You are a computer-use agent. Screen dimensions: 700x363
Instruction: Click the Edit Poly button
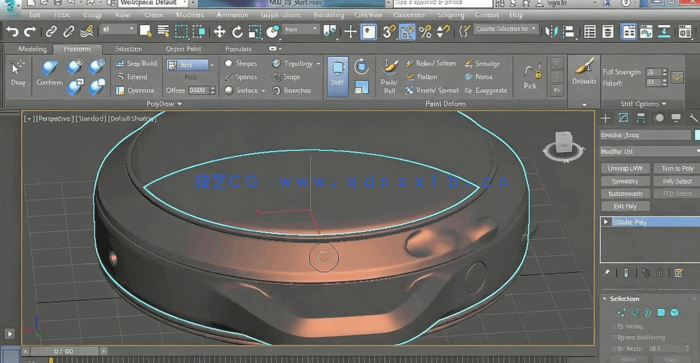coord(625,206)
